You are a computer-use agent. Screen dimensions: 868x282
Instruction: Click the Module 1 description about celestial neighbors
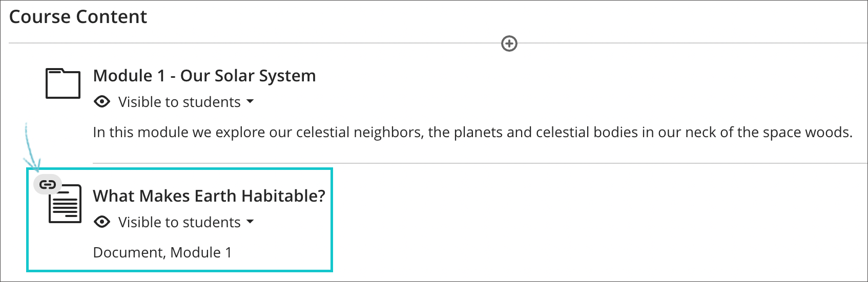472,132
